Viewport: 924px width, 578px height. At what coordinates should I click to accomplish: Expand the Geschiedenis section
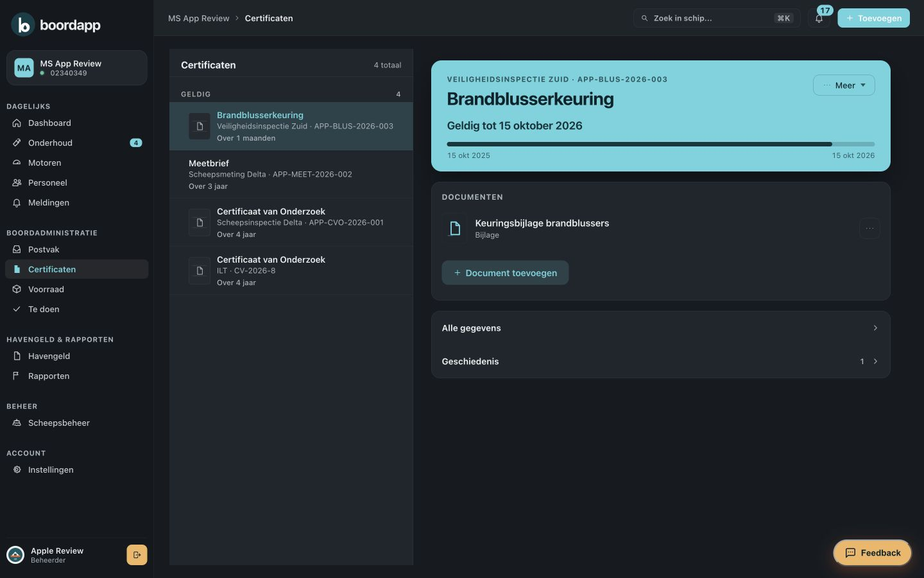pyautogui.click(x=660, y=362)
